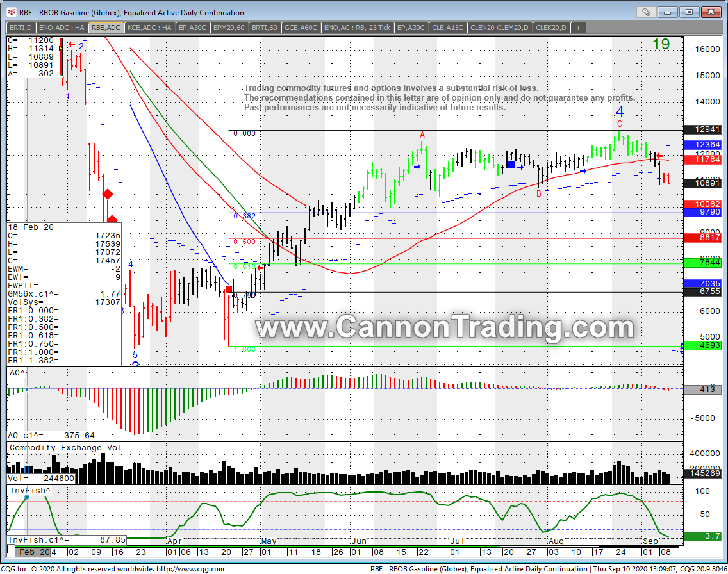The width and height of the screenshot is (728, 574).
Task: Maximize the RBE chart window
Action: pos(690,12)
